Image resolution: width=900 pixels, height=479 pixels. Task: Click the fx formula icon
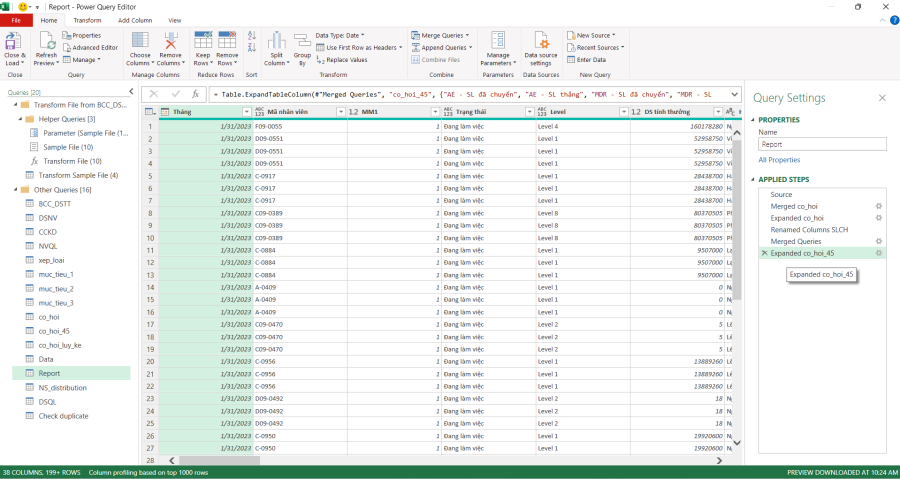[195, 94]
